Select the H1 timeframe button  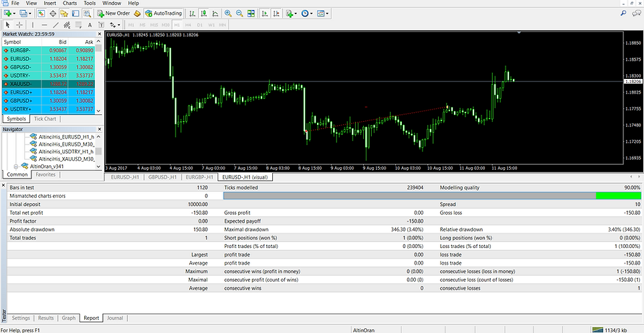tap(177, 25)
